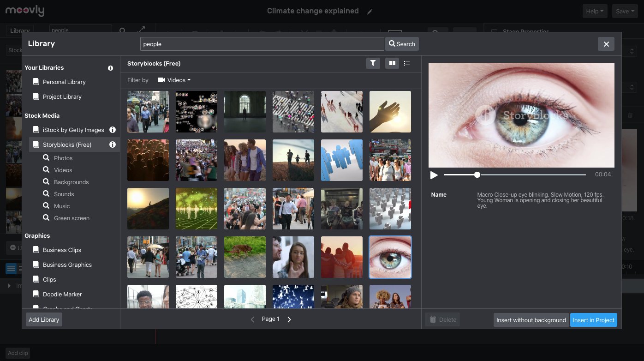This screenshot has height=361, width=644.
Task: Click the Moovly logo
Action: [x=25, y=11]
